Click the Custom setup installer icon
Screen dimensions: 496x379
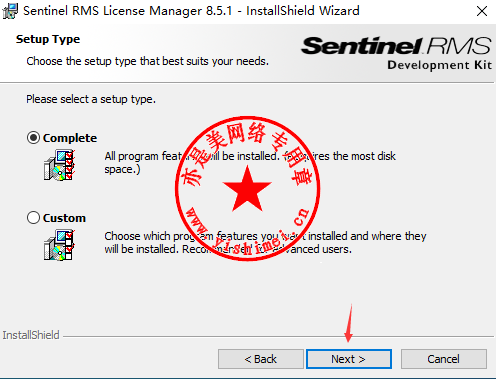point(59,245)
